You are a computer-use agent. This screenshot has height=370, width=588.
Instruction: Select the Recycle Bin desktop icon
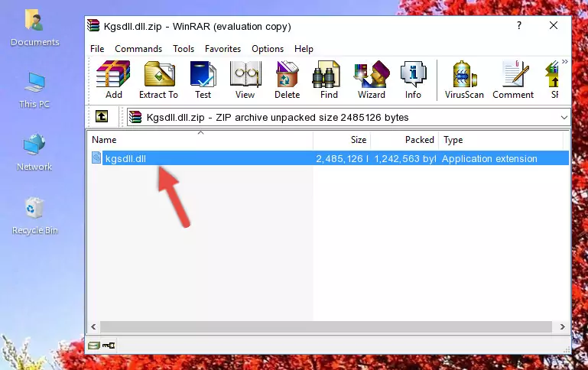(x=34, y=216)
